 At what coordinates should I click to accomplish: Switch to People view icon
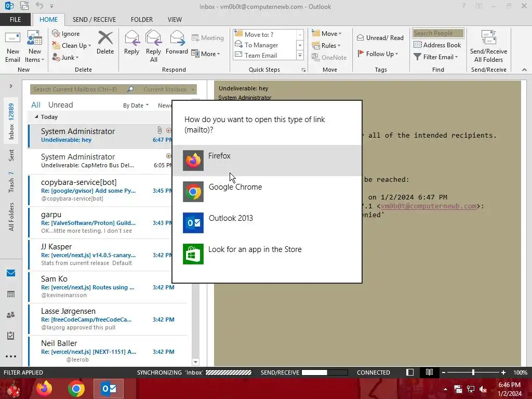click(11, 315)
